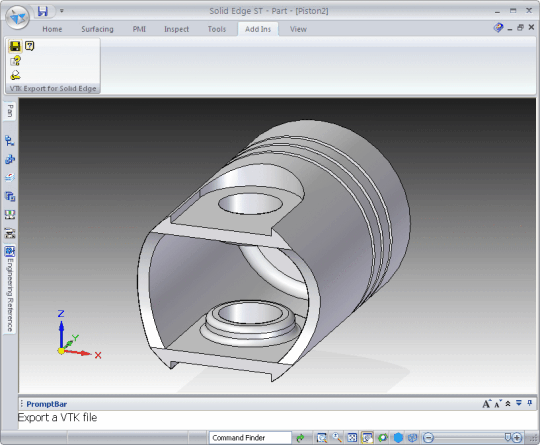
Task: Open the Inspect ribbon tab
Action: pos(176,29)
